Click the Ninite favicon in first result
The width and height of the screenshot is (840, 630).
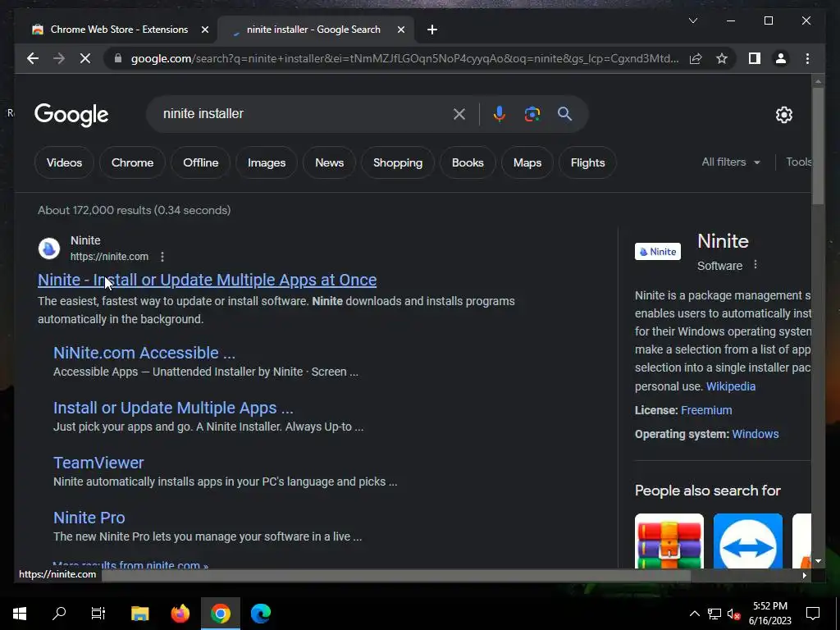(x=48, y=249)
